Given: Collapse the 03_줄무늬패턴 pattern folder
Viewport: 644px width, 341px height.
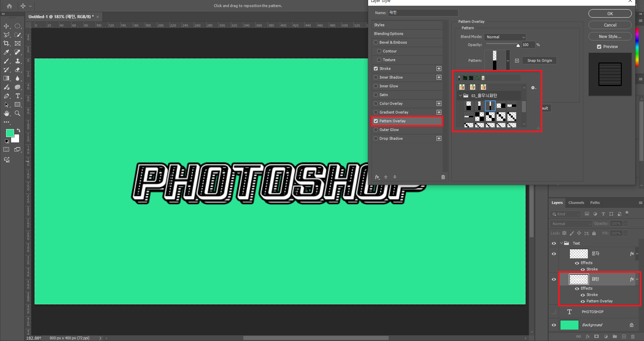Looking at the screenshot, I should click(460, 95).
